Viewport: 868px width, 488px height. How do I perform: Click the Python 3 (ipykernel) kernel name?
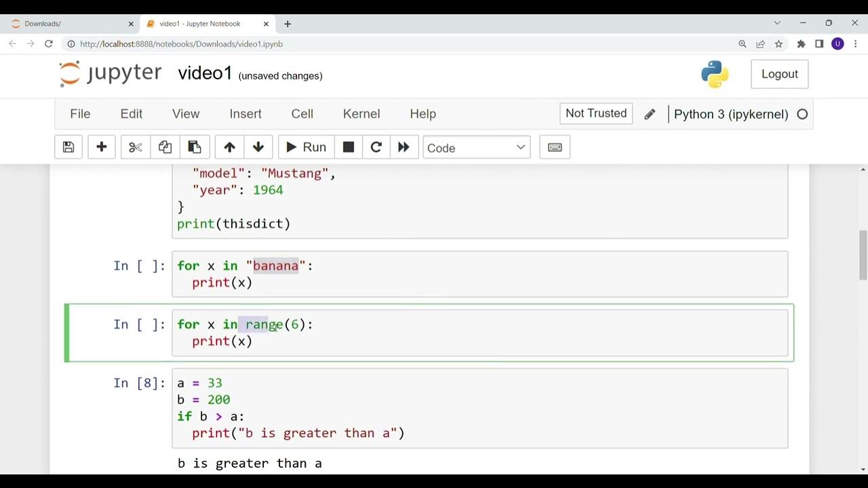tap(731, 114)
